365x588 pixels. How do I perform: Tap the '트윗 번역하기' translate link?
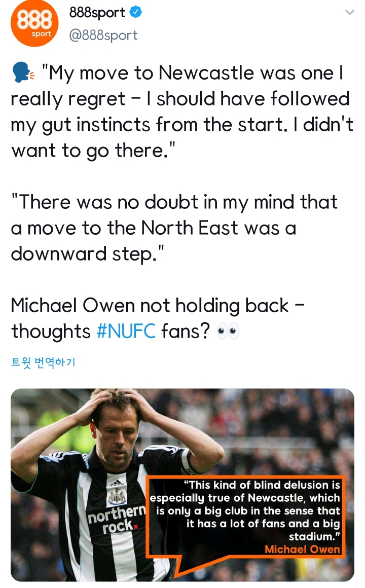pos(43,362)
